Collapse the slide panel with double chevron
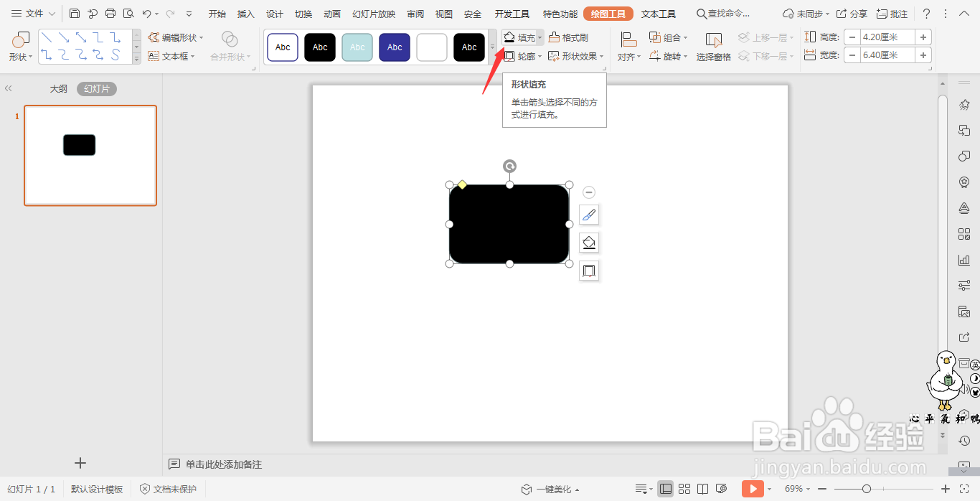The height and width of the screenshot is (501, 980). [9, 88]
